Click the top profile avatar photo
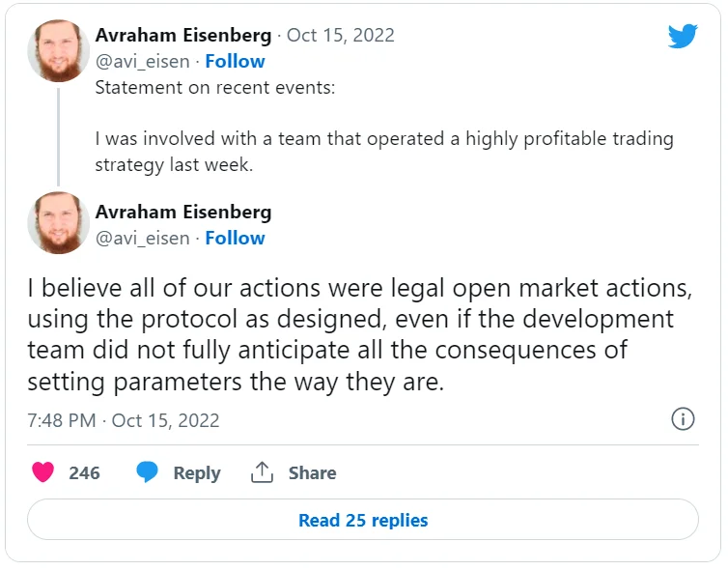This screenshot has width=728, height=570. (x=58, y=50)
